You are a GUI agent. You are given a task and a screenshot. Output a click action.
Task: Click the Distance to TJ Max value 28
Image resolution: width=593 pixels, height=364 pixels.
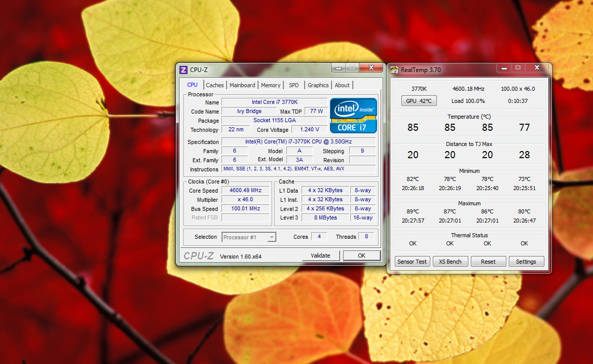(x=524, y=155)
